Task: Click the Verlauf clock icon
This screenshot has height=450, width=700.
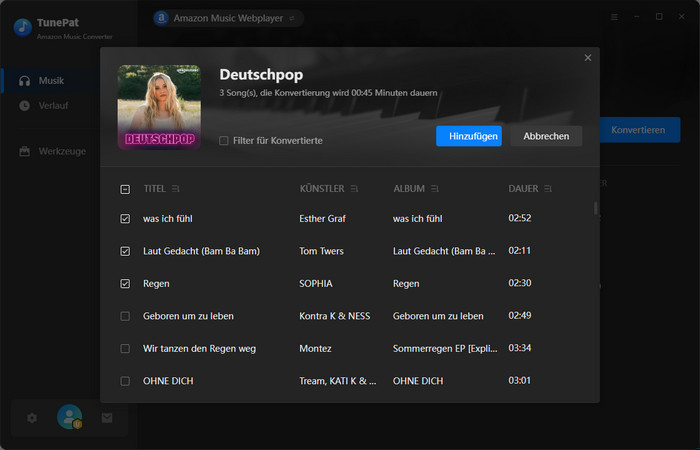Action: point(25,106)
